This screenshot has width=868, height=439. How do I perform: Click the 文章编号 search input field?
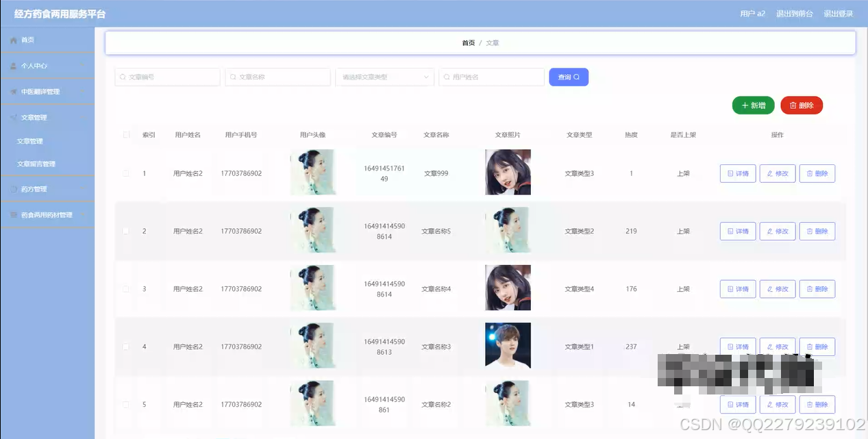167,77
